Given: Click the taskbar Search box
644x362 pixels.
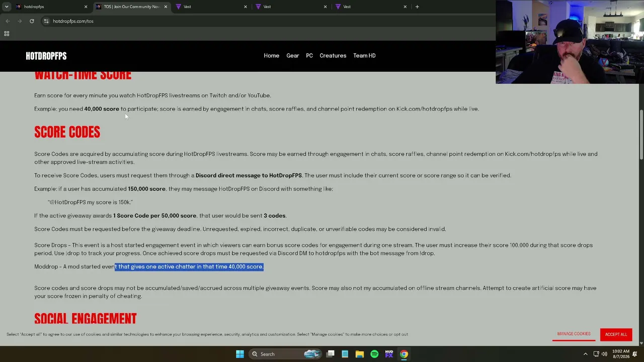Looking at the screenshot, I should (285, 354).
